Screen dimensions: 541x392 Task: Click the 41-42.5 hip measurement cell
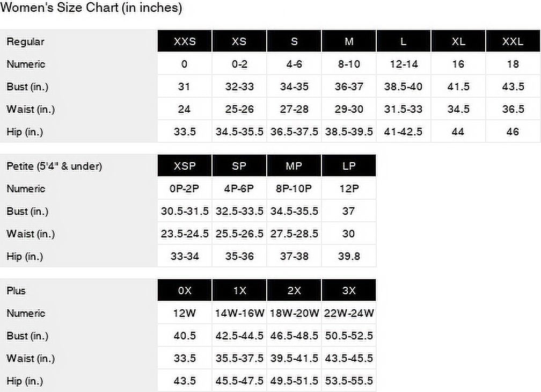pos(404,132)
